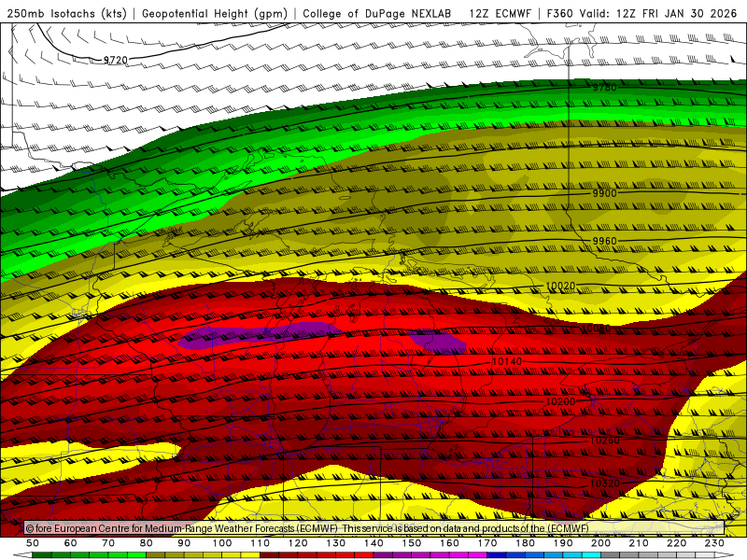The height and width of the screenshot is (560, 747).
Task: Click the 110 value on the color scale
Action: pos(261,543)
